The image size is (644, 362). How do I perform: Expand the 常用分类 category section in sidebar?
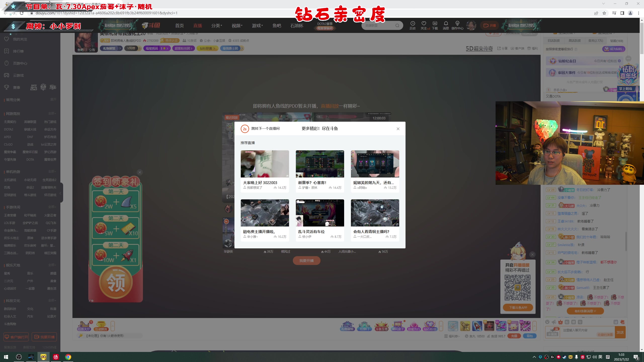click(x=53, y=100)
